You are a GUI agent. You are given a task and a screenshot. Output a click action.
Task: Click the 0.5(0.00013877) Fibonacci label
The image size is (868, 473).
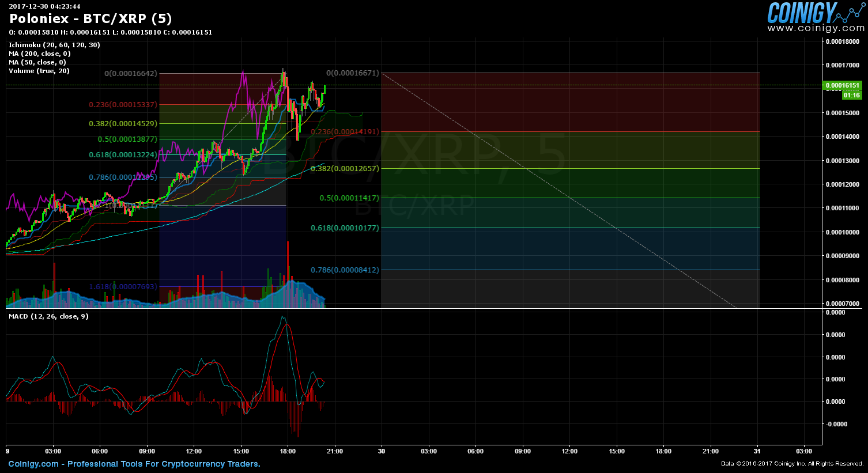(x=127, y=139)
